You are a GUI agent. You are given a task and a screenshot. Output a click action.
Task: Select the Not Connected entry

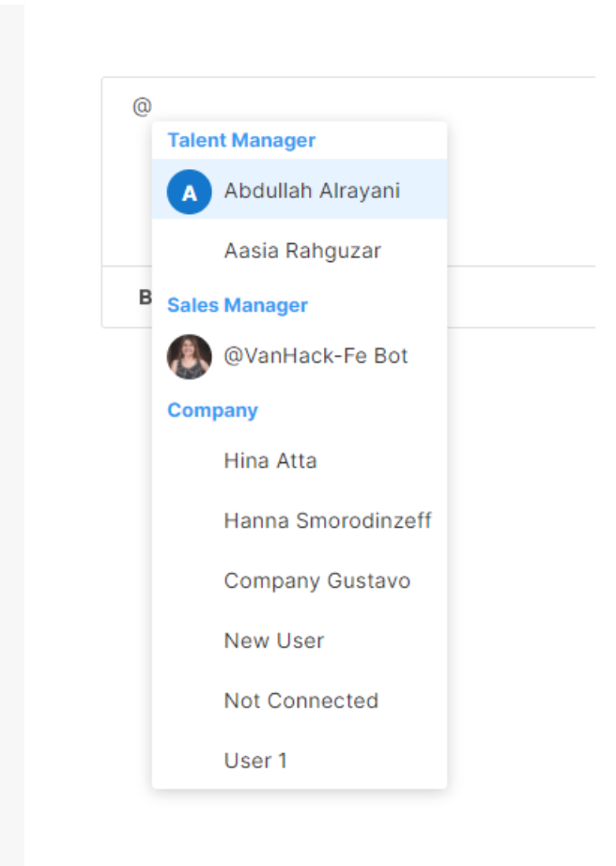click(300, 701)
